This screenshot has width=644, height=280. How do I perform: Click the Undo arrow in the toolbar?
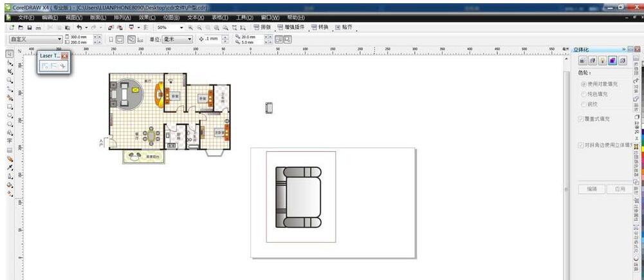[78, 28]
